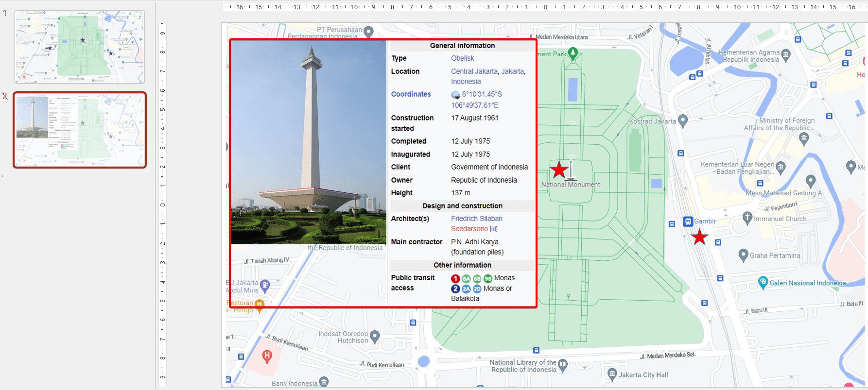Image resolution: width=868 pixels, height=390 pixels.
Task: Click the [id] language link after Soedarsono
Action: pyautogui.click(x=493, y=229)
